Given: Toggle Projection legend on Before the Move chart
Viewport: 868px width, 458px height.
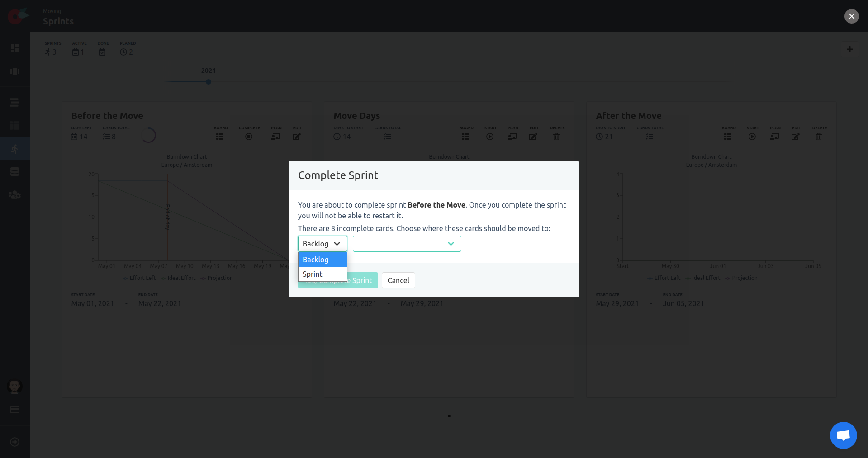Looking at the screenshot, I should (x=217, y=278).
